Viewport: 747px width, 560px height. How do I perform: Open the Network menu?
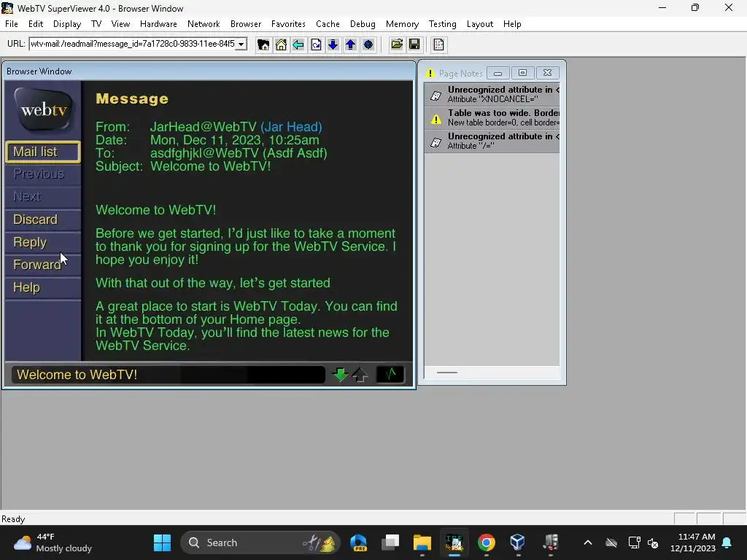tap(204, 24)
